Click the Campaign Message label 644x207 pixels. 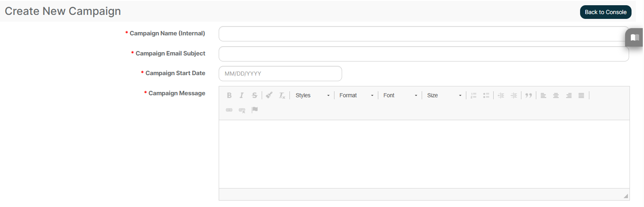[177, 93]
